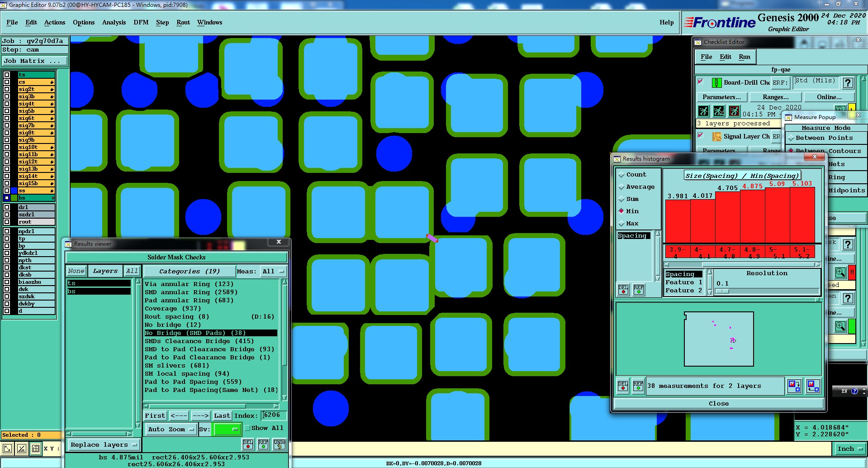Click question mark below Midpoints option

848,244
